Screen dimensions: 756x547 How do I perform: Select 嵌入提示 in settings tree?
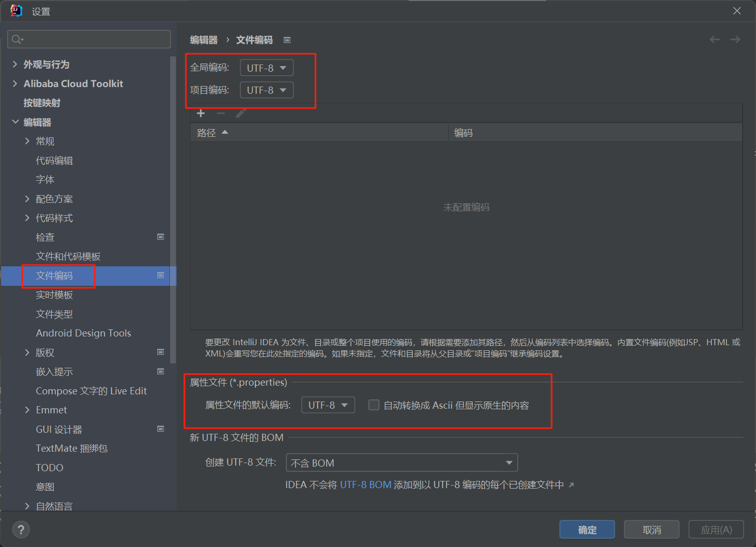pos(54,371)
